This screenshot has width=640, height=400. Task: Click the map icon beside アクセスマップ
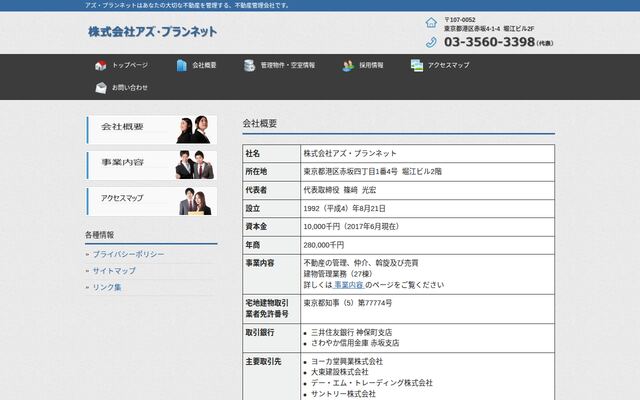[417, 65]
